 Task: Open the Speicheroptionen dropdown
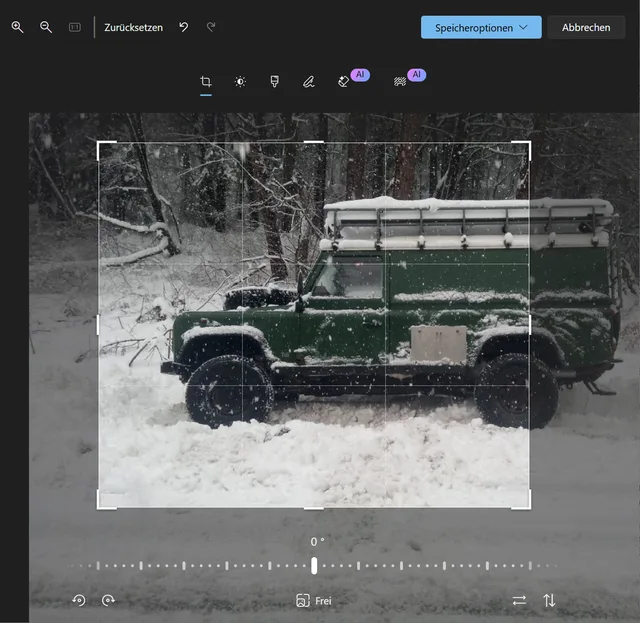(481, 27)
